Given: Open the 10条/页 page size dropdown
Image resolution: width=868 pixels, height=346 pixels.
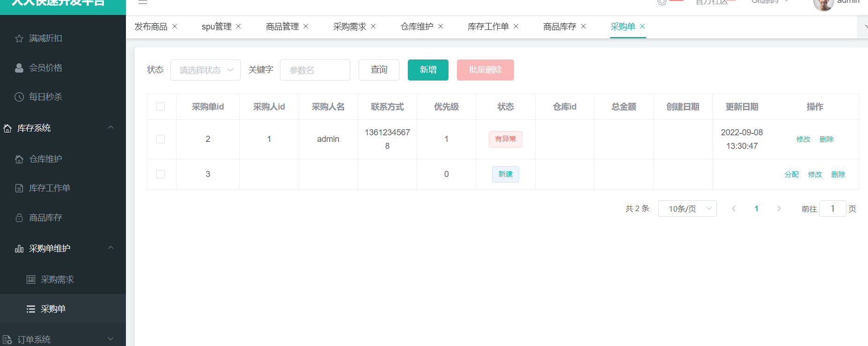Looking at the screenshot, I should [x=687, y=209].
